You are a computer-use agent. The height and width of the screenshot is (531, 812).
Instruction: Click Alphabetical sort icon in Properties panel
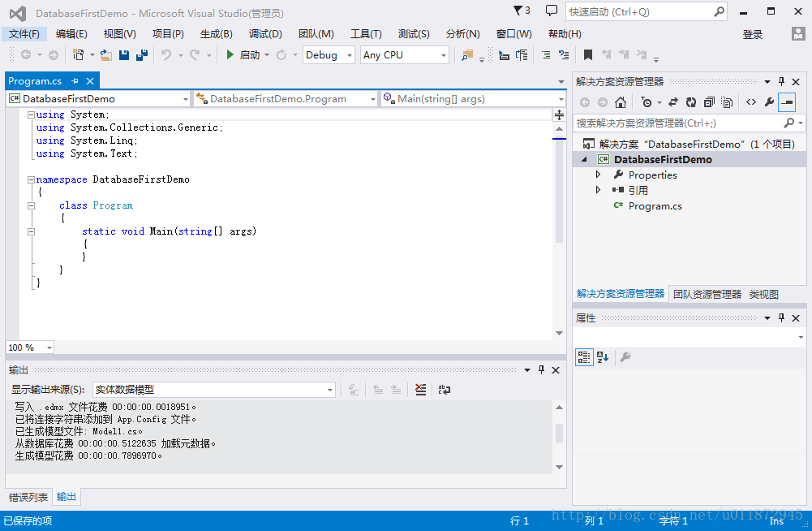pos(602,356)
